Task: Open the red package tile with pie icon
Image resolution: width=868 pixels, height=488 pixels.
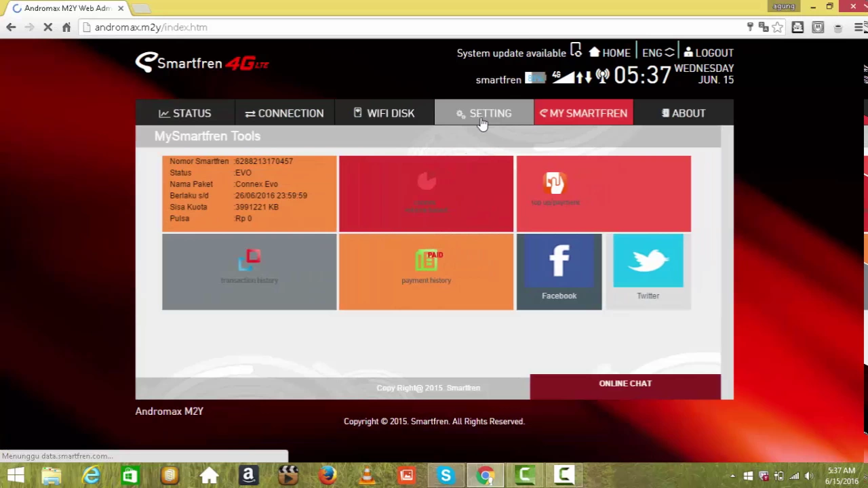Action: pyautogui.click(x=426, y=194)
